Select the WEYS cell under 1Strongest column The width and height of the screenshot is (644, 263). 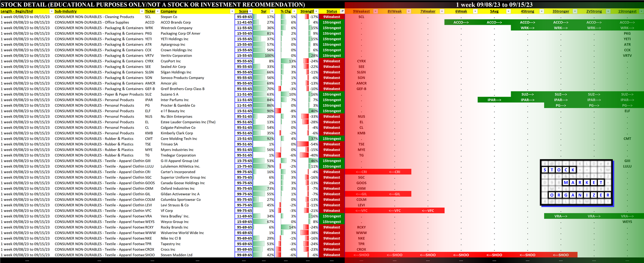coord(627,222)
